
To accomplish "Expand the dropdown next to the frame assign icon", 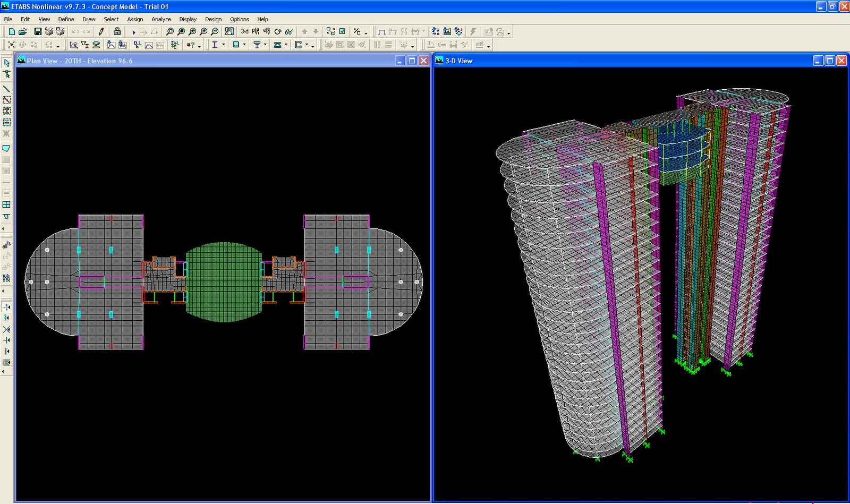I will [x=224, y=45].
